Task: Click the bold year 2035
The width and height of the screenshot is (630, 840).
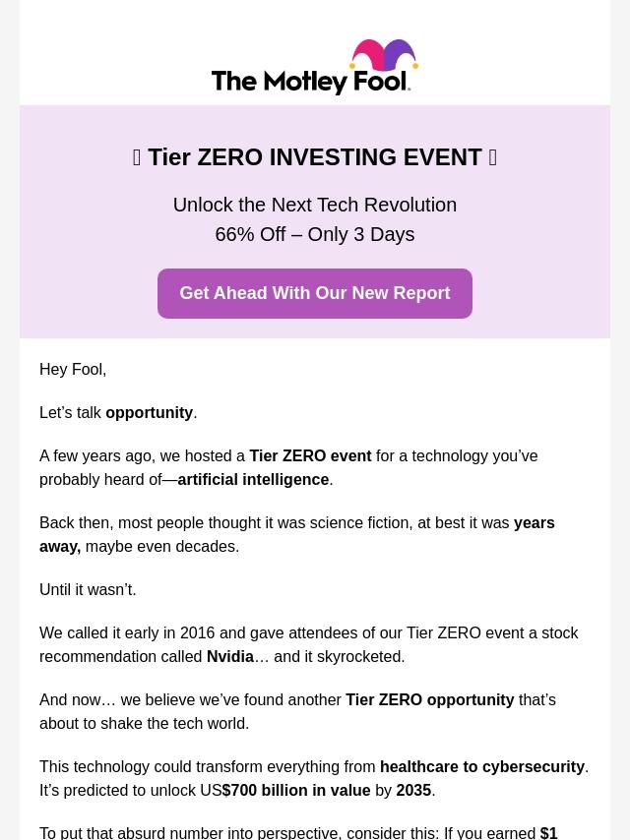Action: coord(413,791)
